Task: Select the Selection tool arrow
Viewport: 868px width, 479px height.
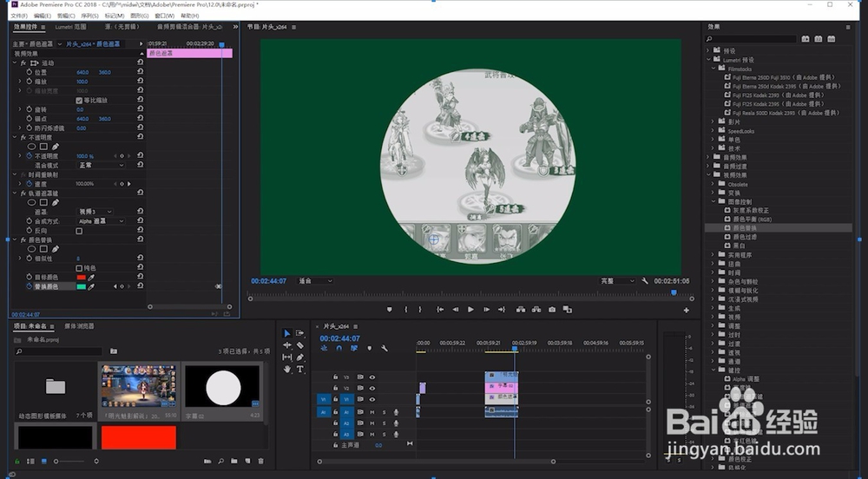Action: [x=286, y=333]
